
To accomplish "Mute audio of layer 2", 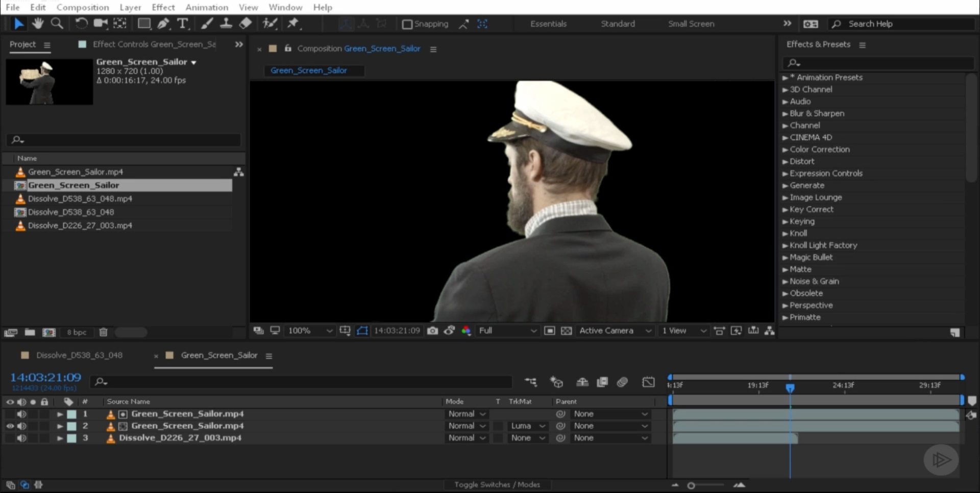I will (21, 426).
